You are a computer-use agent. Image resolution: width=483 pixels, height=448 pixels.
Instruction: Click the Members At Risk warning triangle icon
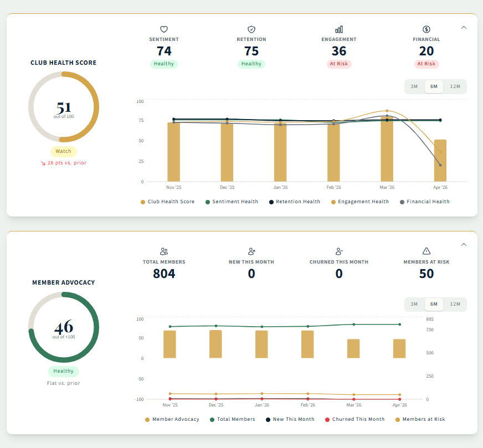(427, 251)
